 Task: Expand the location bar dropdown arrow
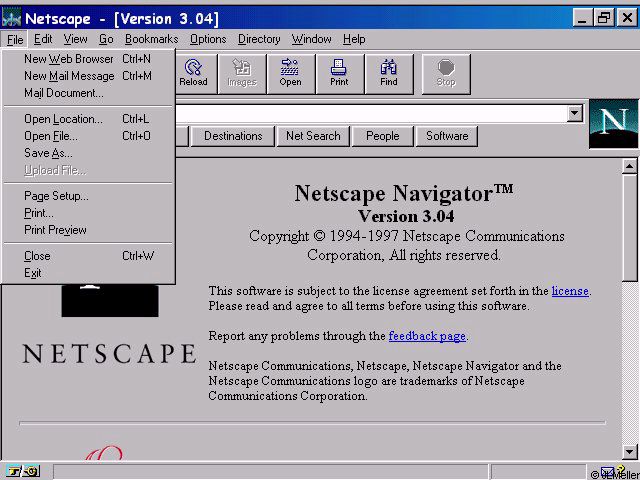click(574, 113)
